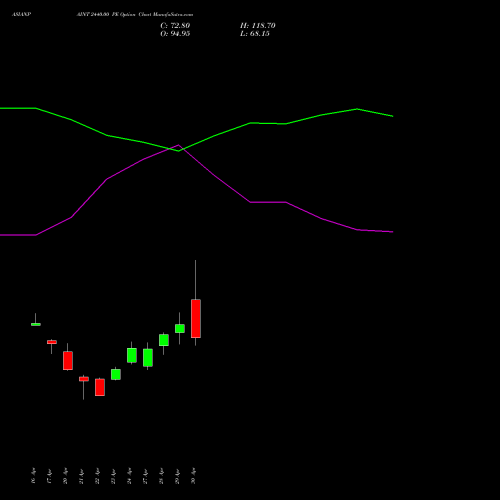Select the red candle on 20 Apr

pyautogui.click(x=68, y=361)
